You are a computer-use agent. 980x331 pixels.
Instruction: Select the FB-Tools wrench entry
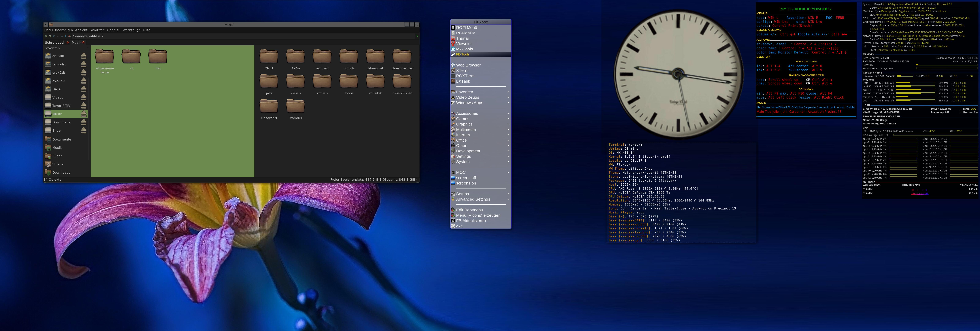pos(481,54)
